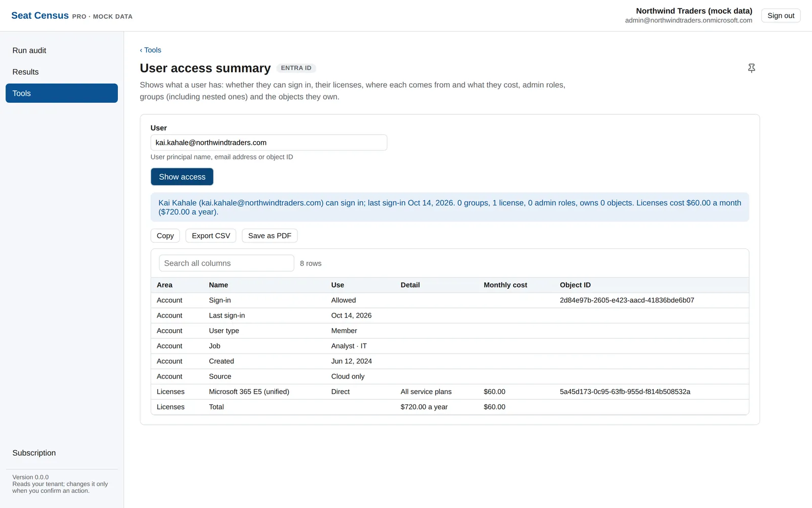
Task: Click the Show access button
Action: point(182,177)
